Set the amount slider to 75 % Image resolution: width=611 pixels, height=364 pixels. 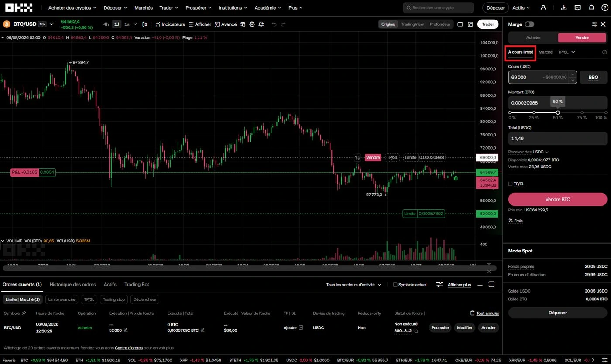(582, 113)
